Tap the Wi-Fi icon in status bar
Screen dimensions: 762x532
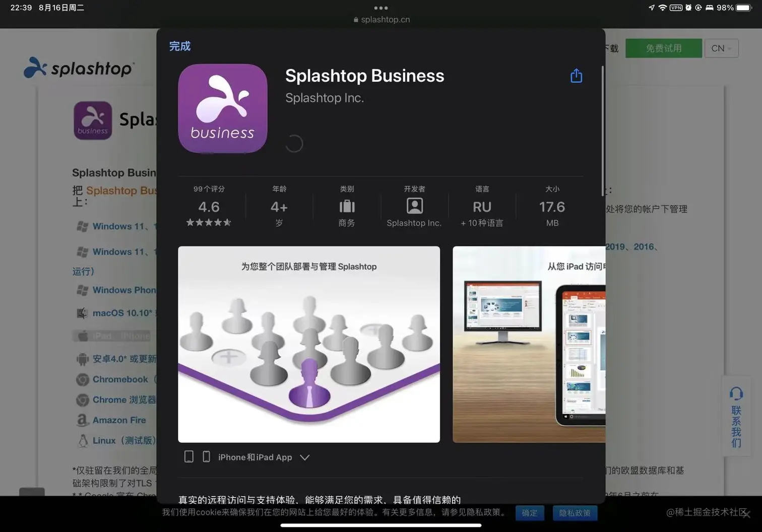pos(663,8)
